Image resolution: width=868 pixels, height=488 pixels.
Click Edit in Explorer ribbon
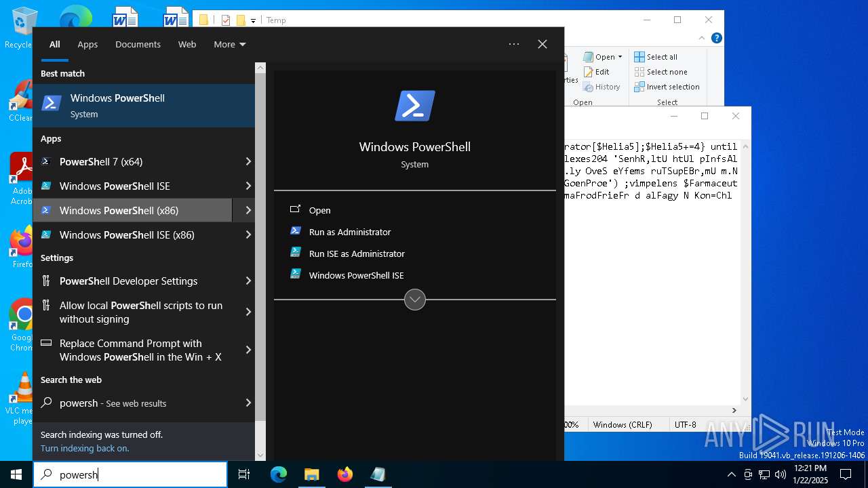(595, 72)
